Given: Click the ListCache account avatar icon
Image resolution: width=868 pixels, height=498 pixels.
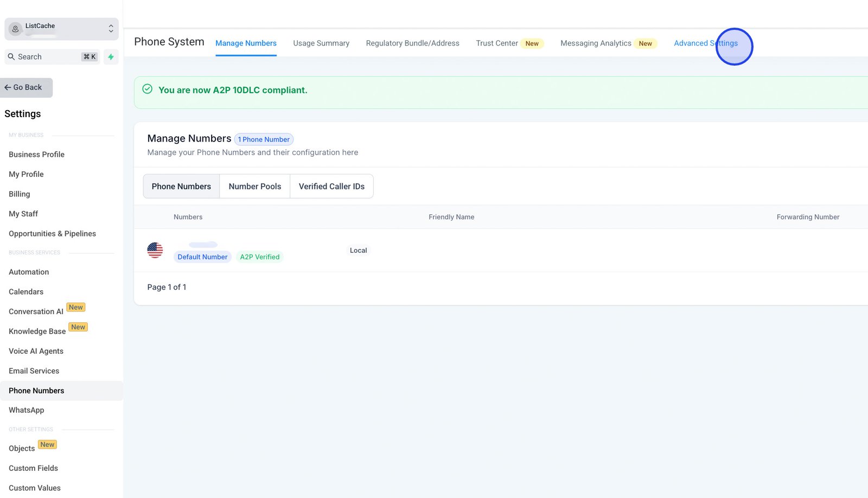Looking at the screenshot, I should [15, 29].
